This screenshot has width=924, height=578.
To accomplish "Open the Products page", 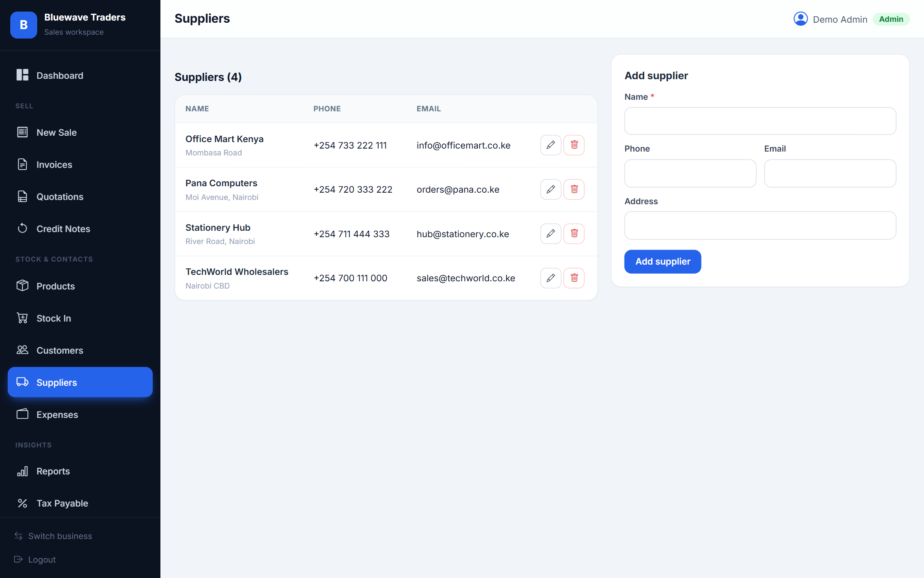I will (x=80, y=286).
